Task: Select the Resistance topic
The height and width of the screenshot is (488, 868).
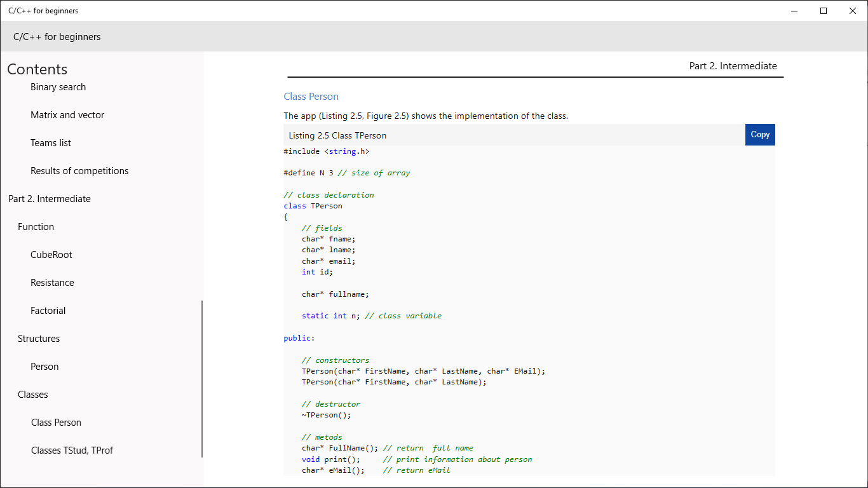Action: [52, 282]
